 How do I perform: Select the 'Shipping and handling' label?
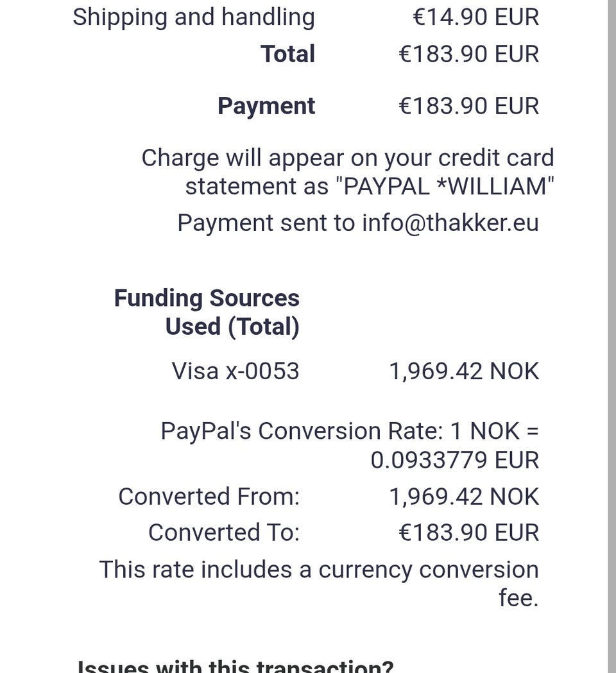click(x=193, y=17)
